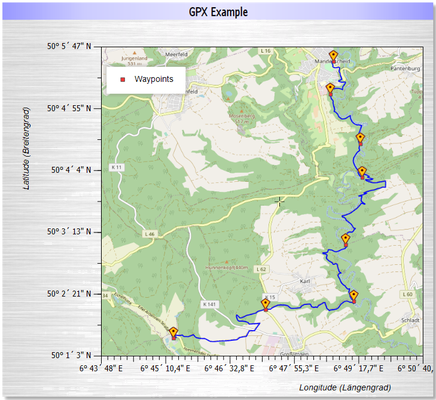Click the L 62 road label

click(x=262, y=269)
